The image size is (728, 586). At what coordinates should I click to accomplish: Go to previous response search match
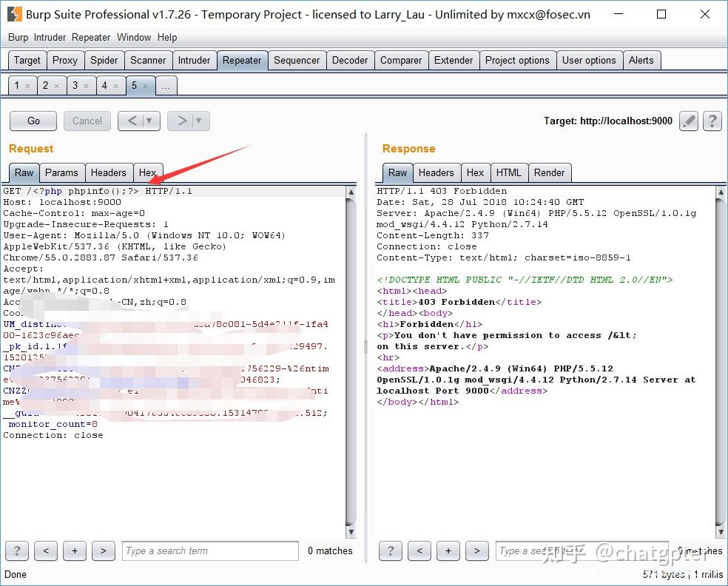pyautogui.click(x=419, y=550)
